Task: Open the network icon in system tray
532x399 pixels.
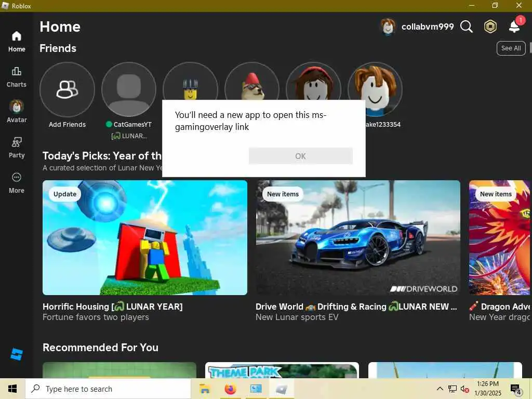Action: click(x=453, y=389)
